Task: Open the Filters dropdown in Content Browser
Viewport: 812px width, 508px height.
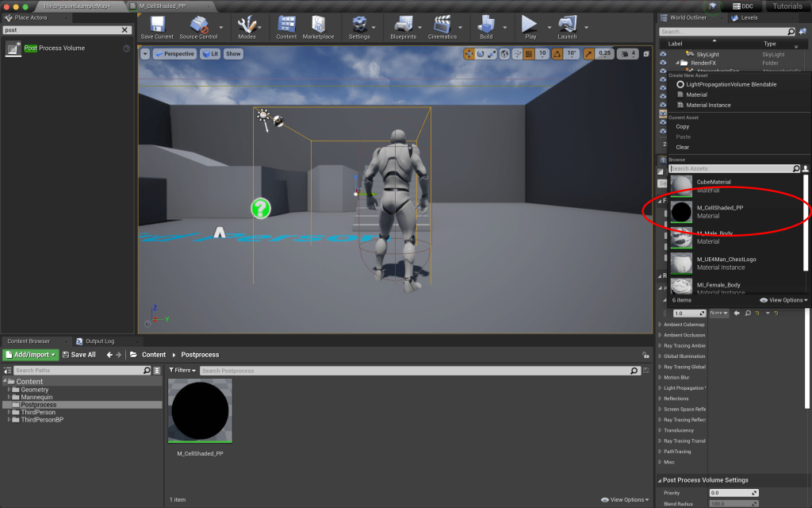Action: pos(182,371)
